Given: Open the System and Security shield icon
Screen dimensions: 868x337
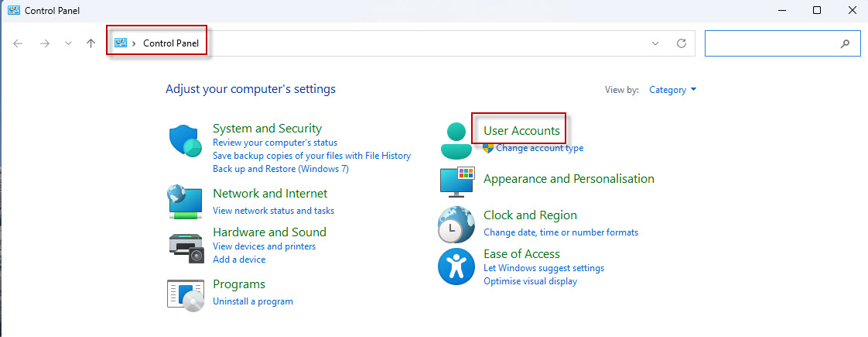Looking at the screenshot, I should click(x=186, y=141).
